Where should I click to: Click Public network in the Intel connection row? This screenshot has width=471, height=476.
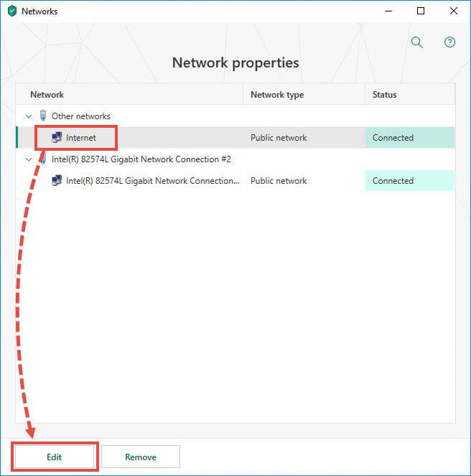[x=279, y=181]
